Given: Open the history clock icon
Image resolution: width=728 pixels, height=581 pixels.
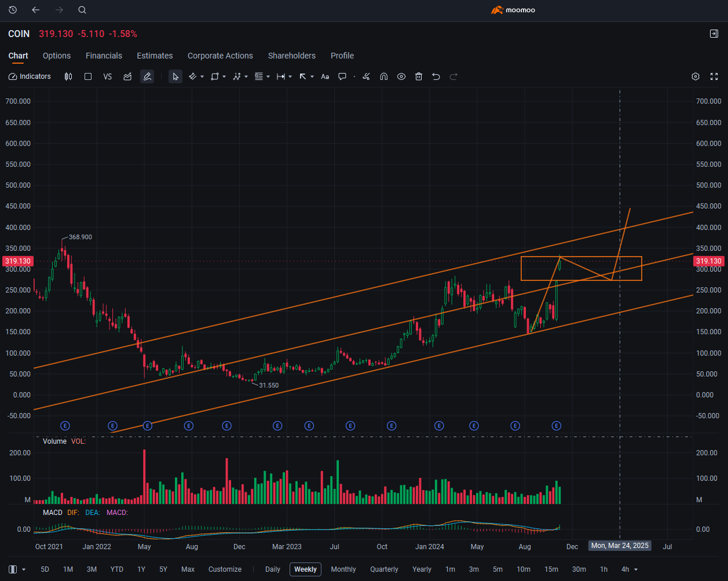Looking at the screenshot, I should (13, 10).
